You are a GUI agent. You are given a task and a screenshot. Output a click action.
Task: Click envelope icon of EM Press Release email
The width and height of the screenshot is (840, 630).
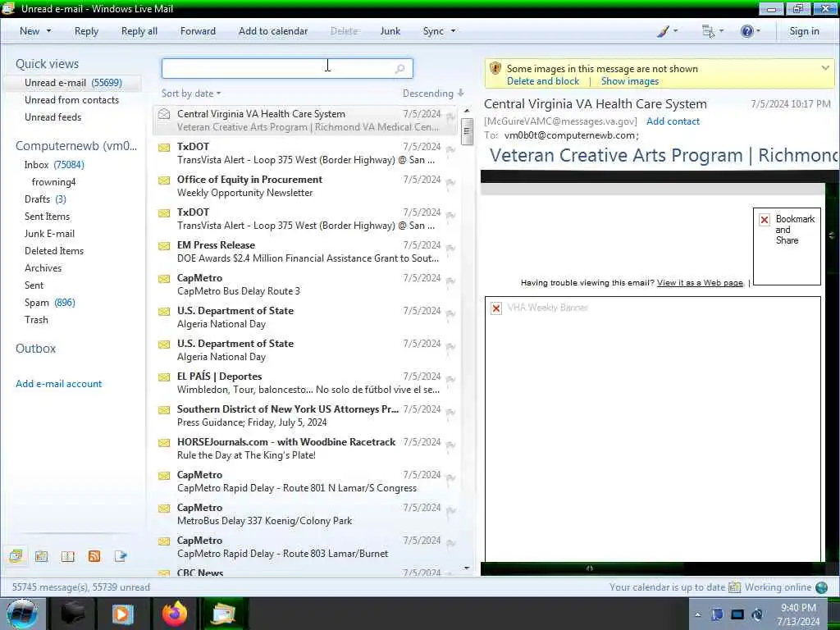click(x=164, y=246)
